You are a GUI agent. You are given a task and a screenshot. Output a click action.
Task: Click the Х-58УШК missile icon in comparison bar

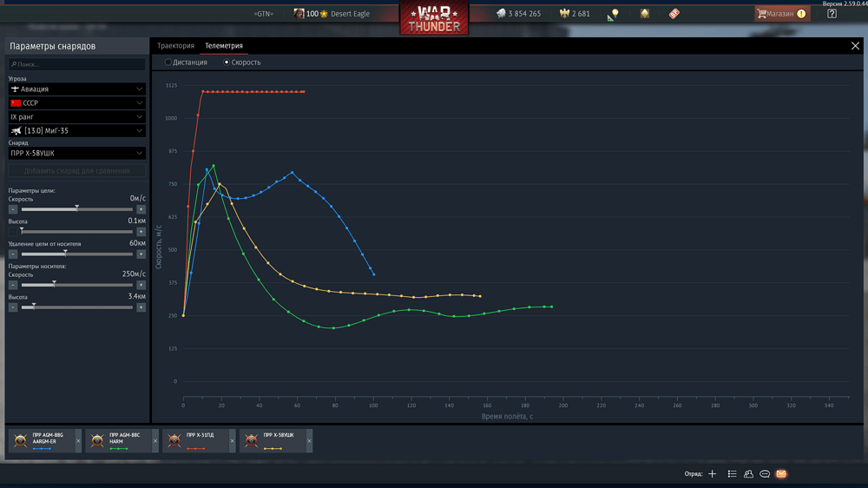coord(252,440)
